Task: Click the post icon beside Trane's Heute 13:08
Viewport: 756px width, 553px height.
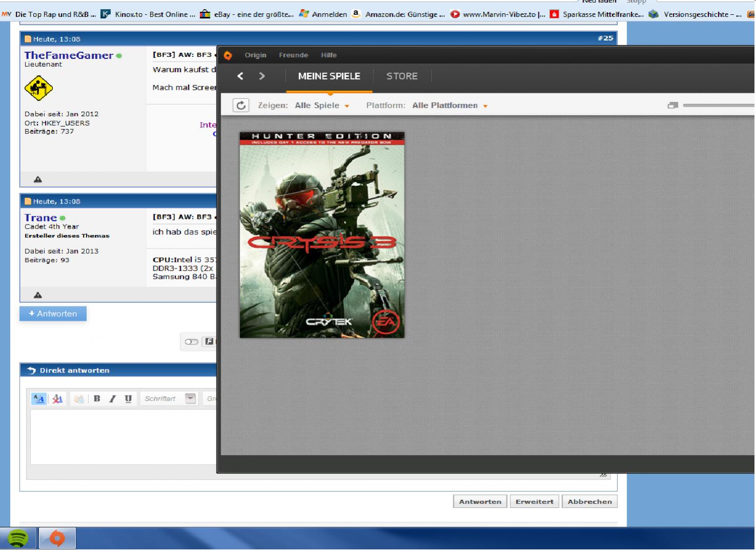Action: click(x=28, y=201)
